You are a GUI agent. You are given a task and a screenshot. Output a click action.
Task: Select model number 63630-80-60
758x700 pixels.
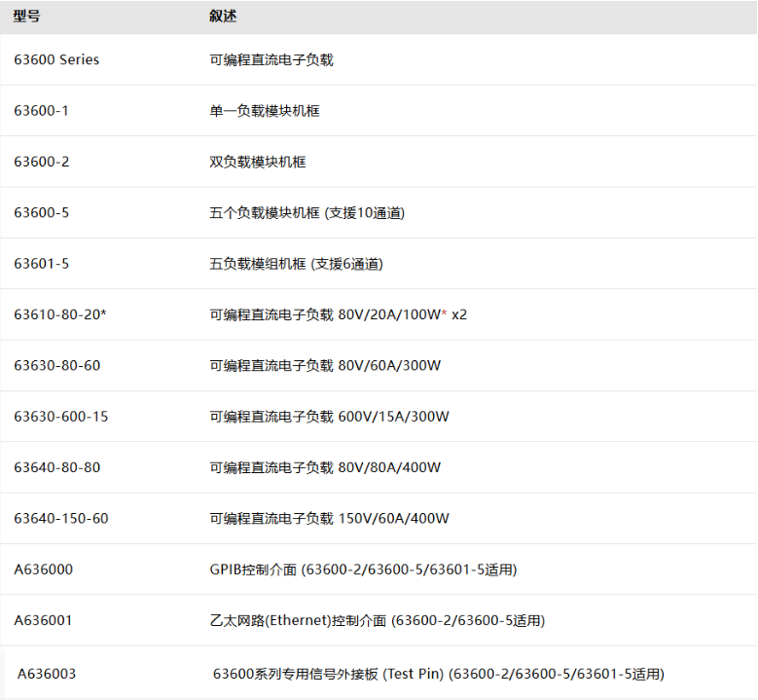[x=57, y=365]
